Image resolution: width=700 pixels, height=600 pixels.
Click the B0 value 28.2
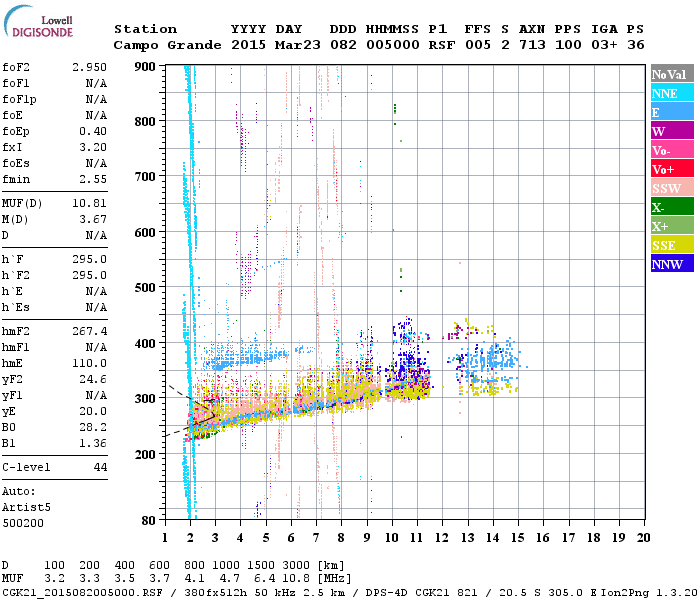[93, 427]
